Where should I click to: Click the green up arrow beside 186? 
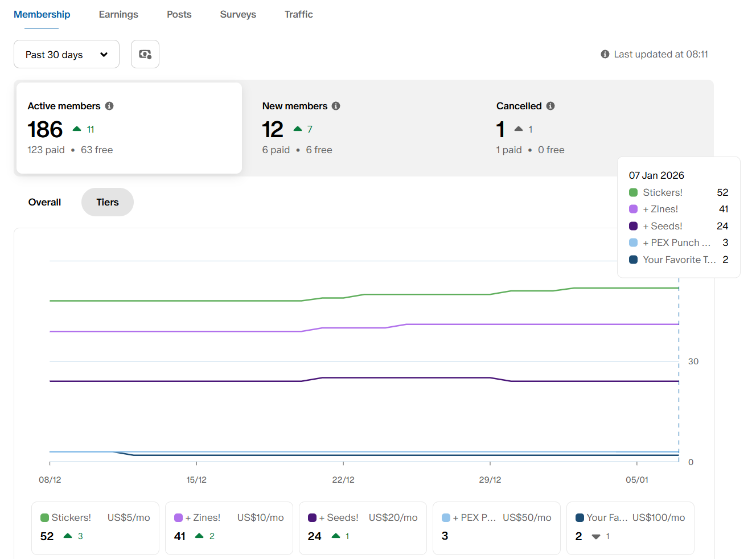(77, 129)
